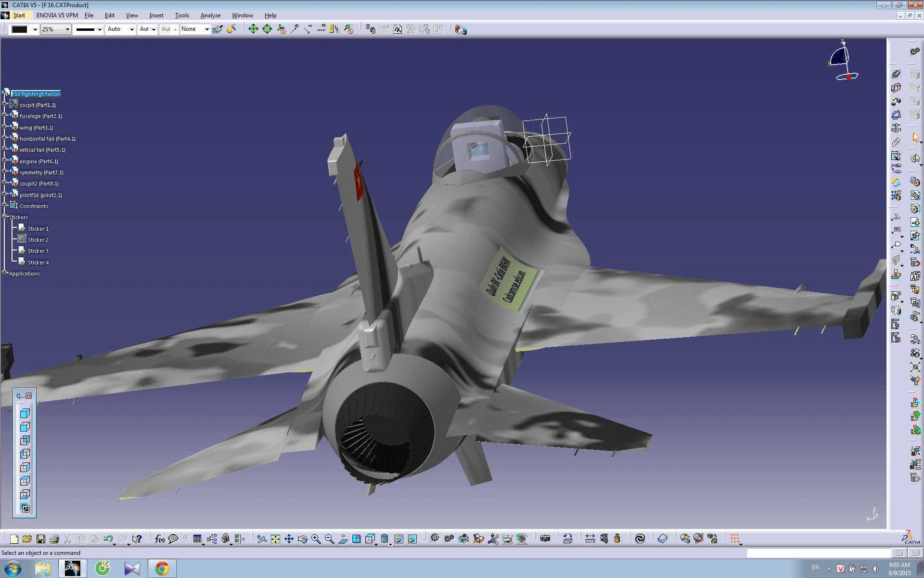Screen dimensions: 924x578
Task: Click the Capture camera icon
Action: (x=545, y=539)
